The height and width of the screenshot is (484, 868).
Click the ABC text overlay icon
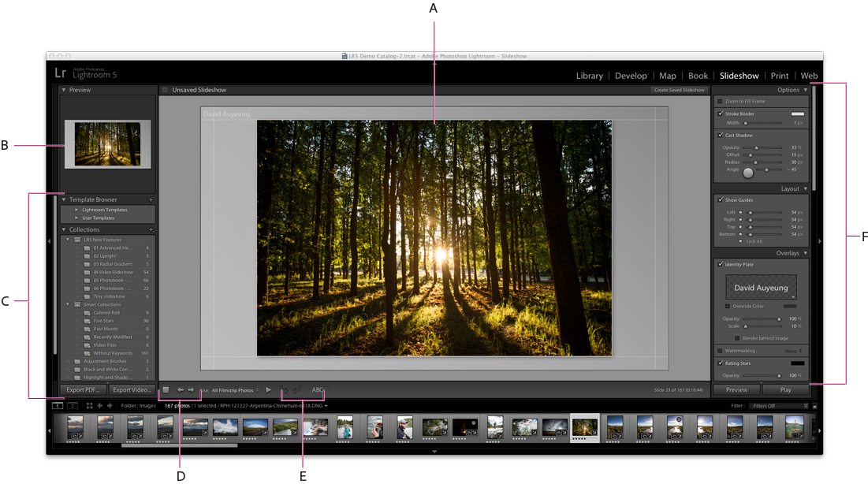319,389
